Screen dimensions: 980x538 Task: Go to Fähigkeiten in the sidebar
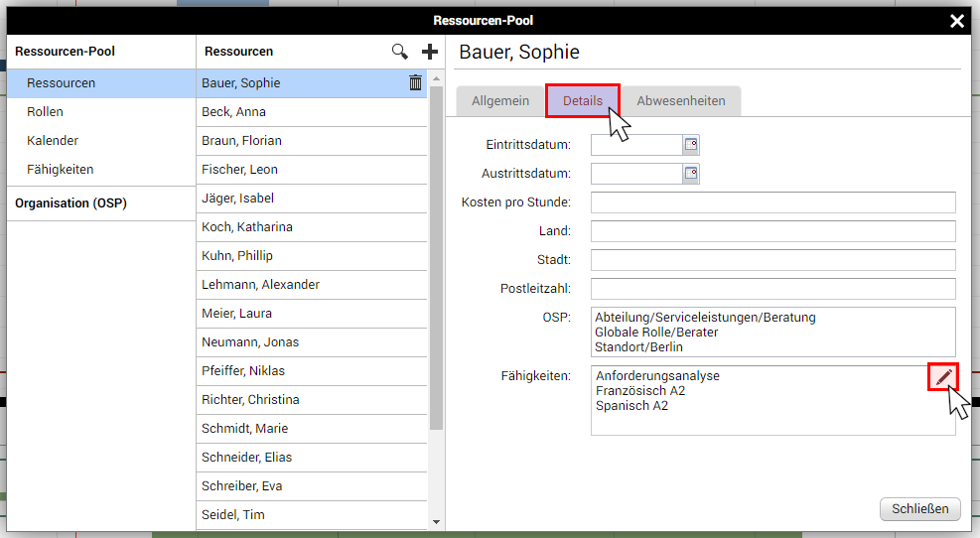click(x=61, y=170)
